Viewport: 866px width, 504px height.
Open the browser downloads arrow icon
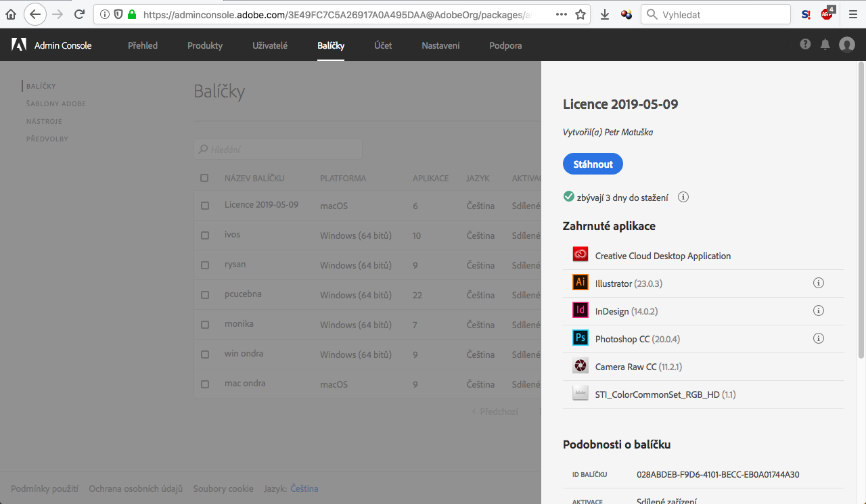click(605, 14)
